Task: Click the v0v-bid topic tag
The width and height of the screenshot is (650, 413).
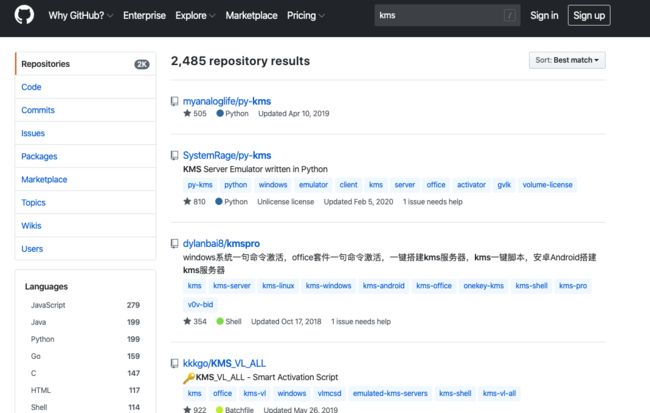Action: click(200, 304)
